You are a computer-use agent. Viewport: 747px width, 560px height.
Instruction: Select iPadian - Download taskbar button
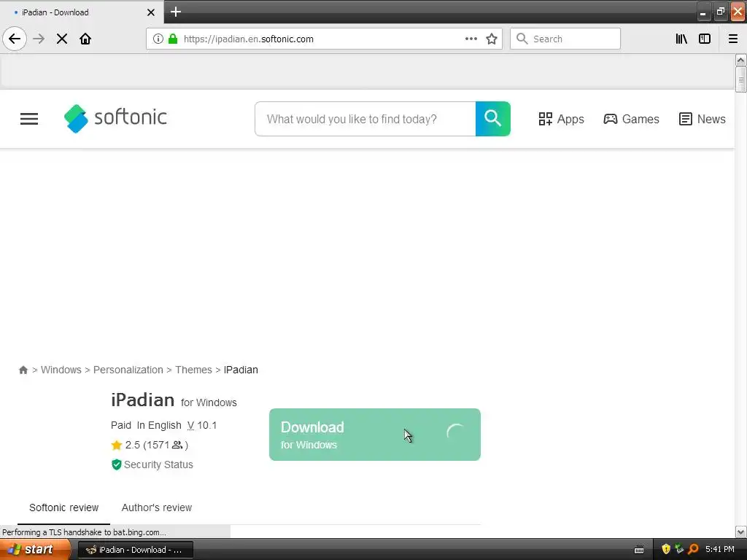click(135, 550)
